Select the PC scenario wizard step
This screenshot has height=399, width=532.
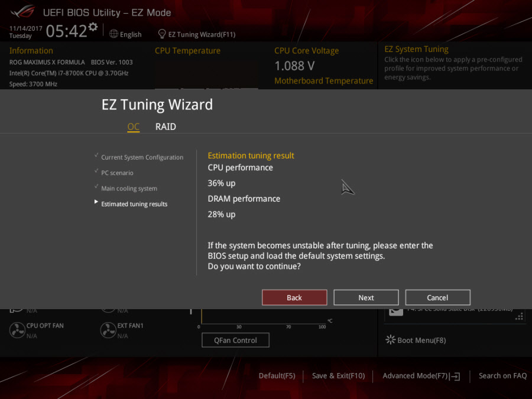point(117,173)
